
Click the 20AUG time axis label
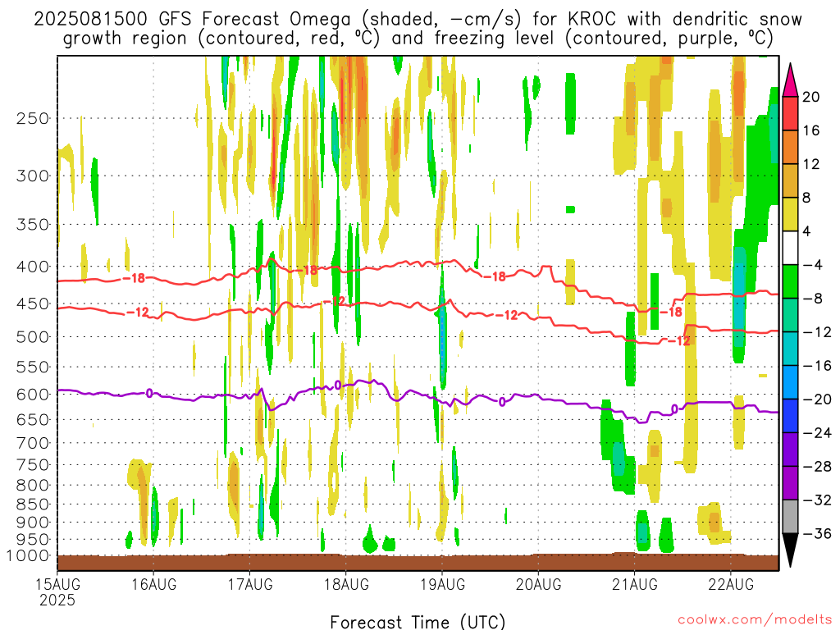538,584
